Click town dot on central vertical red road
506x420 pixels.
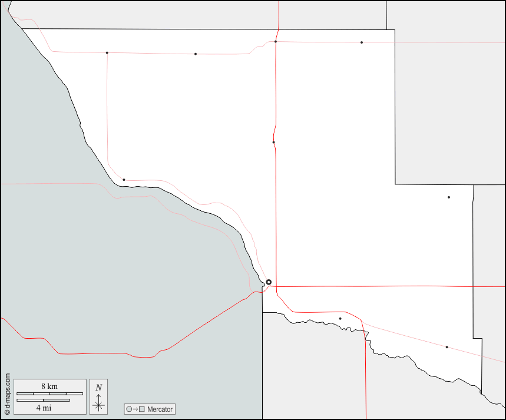coord(273,142)
